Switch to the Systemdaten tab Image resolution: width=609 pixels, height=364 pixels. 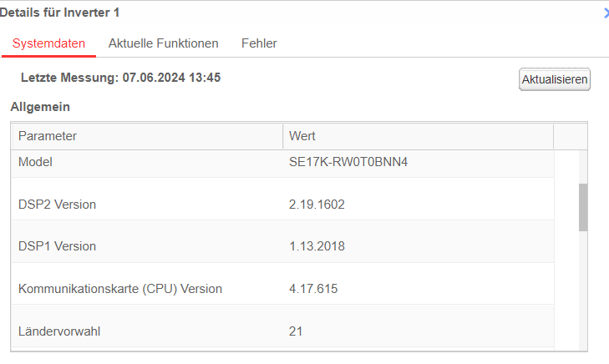(49, 43)
